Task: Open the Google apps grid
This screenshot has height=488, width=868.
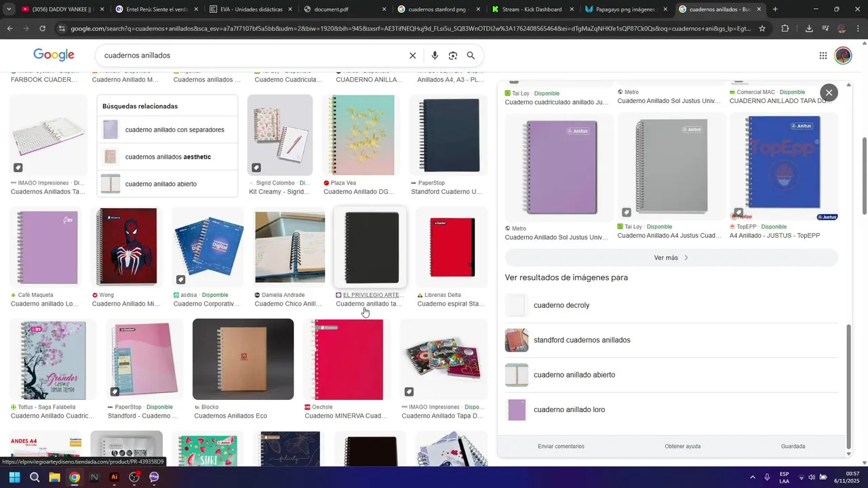Action: 823,56
